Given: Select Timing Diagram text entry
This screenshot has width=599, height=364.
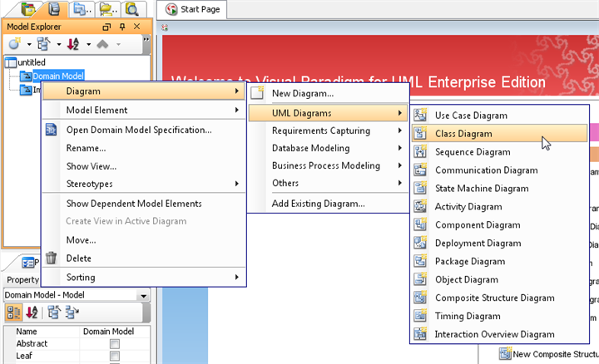Looking at the screenshot, I should (468, 316).
